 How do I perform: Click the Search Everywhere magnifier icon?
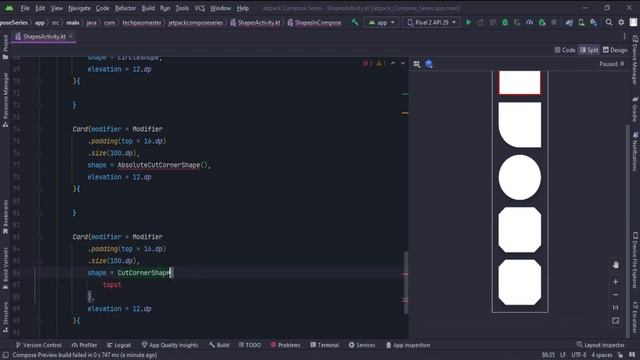pyautogui.click(x=609, y=22)
